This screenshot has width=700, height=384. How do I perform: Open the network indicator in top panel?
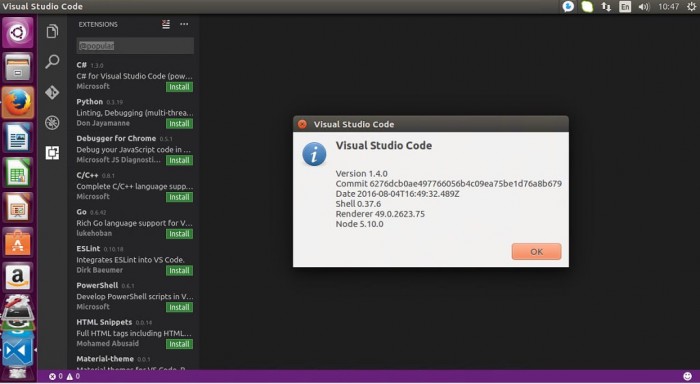point(606,7)
